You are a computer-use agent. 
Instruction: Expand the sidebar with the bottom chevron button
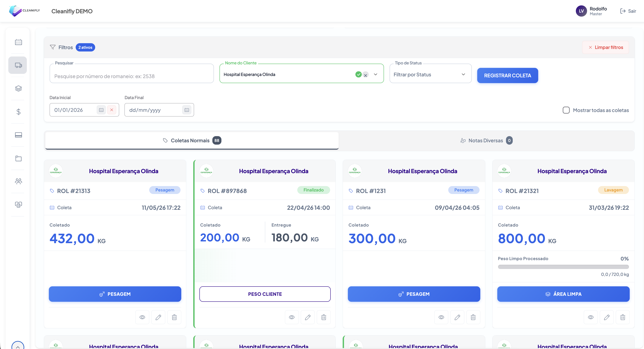coord(18,346)
